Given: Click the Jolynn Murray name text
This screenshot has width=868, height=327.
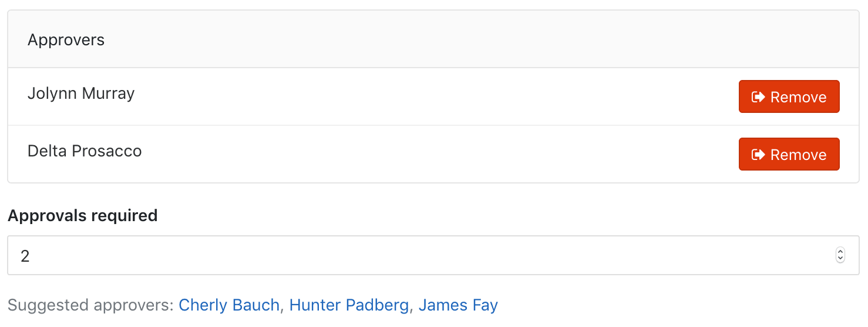Looking at the screenshot, I should [81, 94].
